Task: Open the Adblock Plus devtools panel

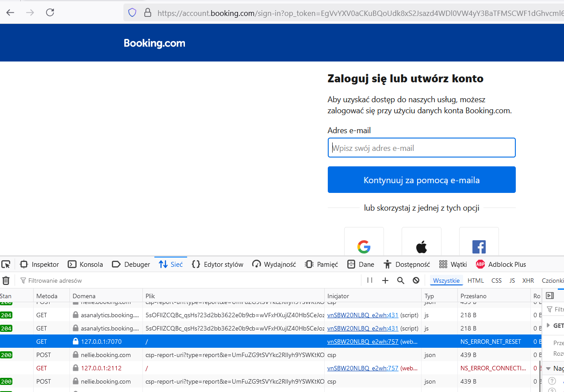Action: coord(501,265)
